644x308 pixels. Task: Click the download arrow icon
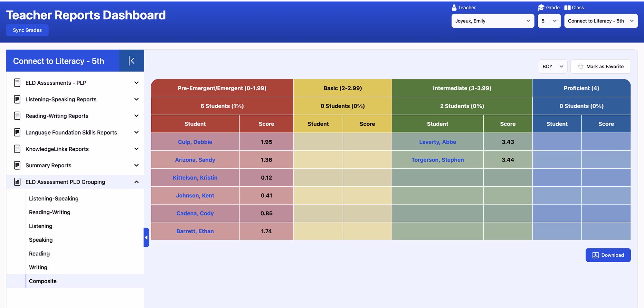[595, 255]
